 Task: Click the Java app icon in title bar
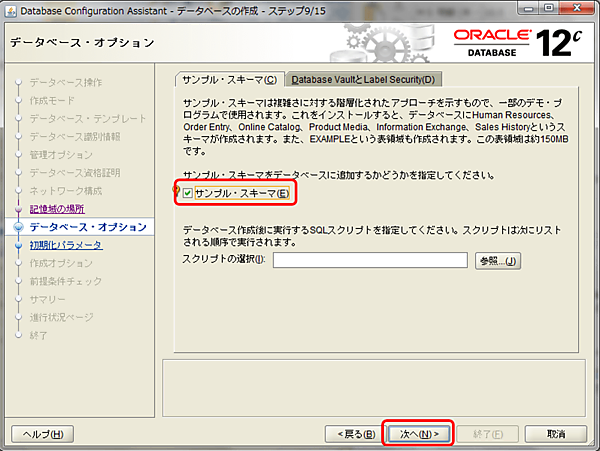pos(11,11)
